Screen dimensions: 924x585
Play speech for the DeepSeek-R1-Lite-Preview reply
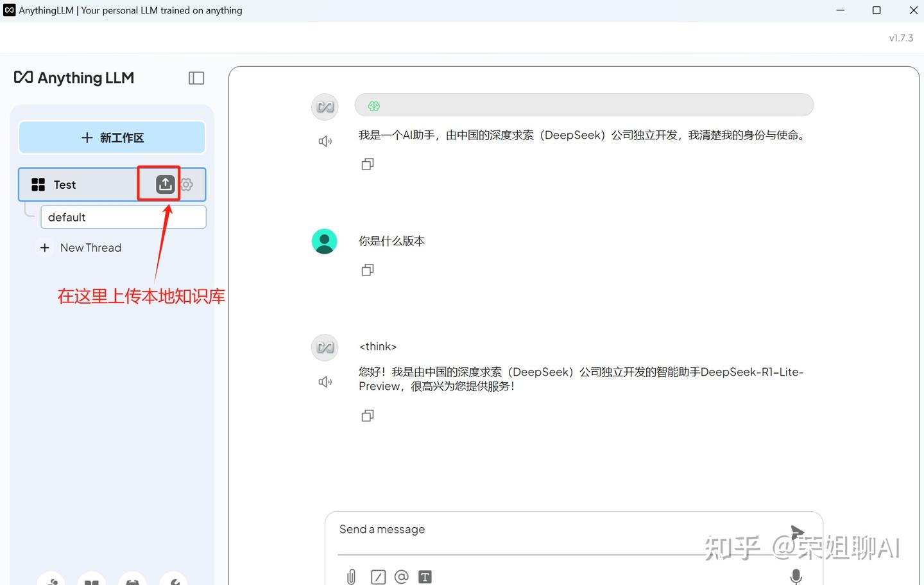(x=325, y=382)
